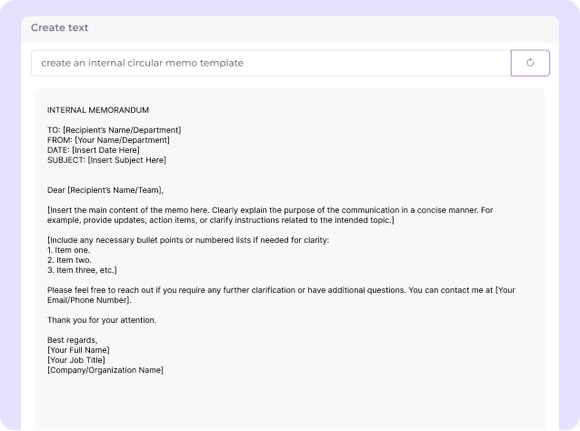Click the Company/Organization Name placeholder
The image size is (580, 431).
click(x=105, y=370)
